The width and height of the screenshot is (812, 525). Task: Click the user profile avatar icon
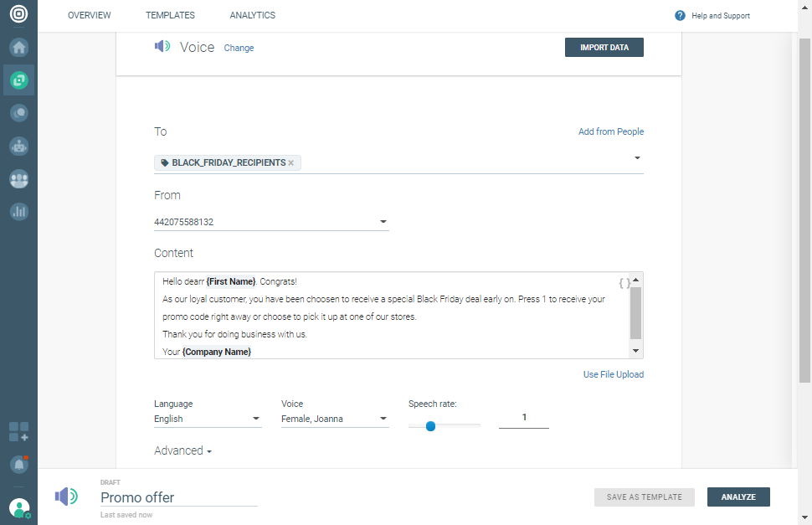pyautogui.click(x=18, y=507)
